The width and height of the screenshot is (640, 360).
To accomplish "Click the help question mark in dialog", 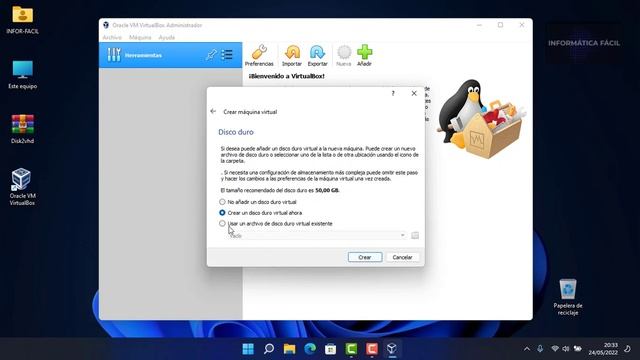I will [393, 93].
